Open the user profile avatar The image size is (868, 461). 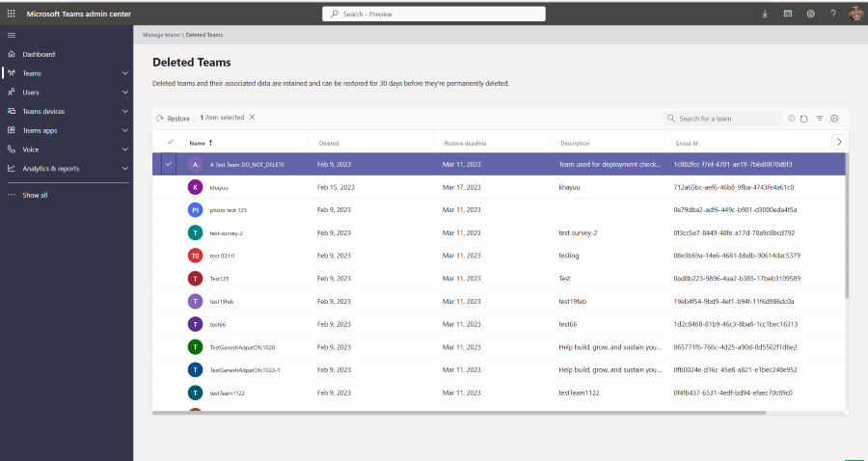tap(855, 14)
